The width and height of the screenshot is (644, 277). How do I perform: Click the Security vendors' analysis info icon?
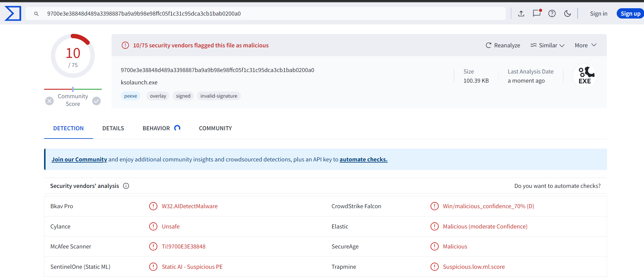(x=126, y=186)
